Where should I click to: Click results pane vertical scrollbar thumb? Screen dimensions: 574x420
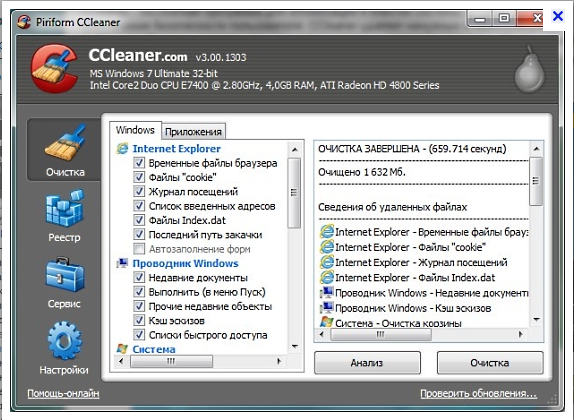(x=536, y=181)
